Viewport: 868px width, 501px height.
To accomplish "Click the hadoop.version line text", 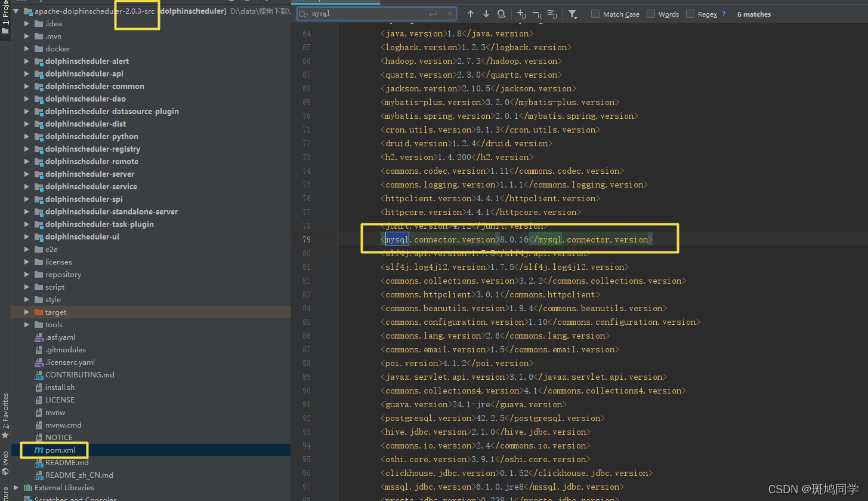I will 471,61.
